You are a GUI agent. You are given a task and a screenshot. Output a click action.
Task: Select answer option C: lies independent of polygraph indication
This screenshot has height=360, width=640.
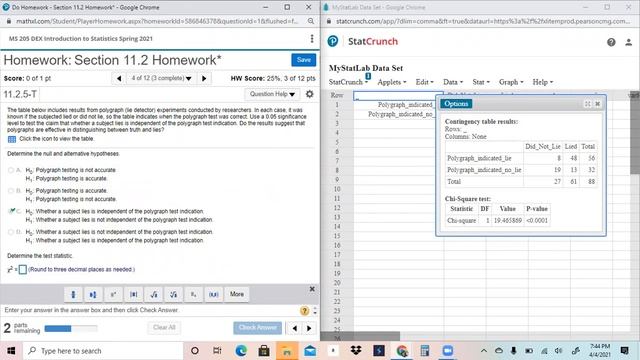click(11, 211)
